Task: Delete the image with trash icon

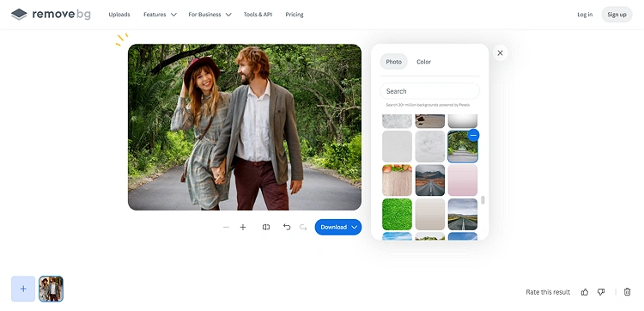Action: tap(627, 292)
